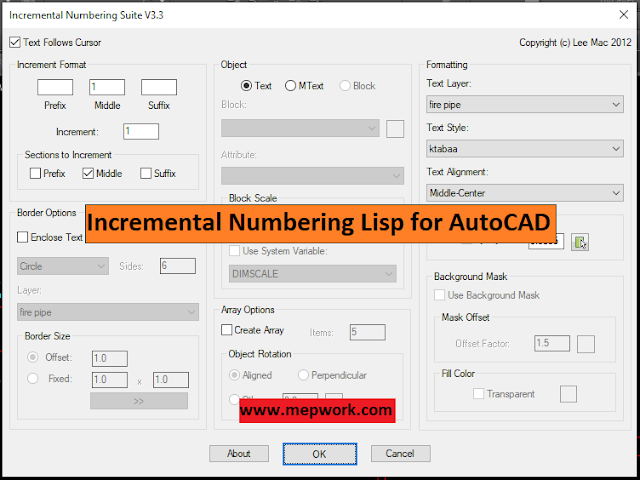Click the Offset Factor input field
This screenshot has height=480, width=640.
pyautogui.click(x=552, y=343)
